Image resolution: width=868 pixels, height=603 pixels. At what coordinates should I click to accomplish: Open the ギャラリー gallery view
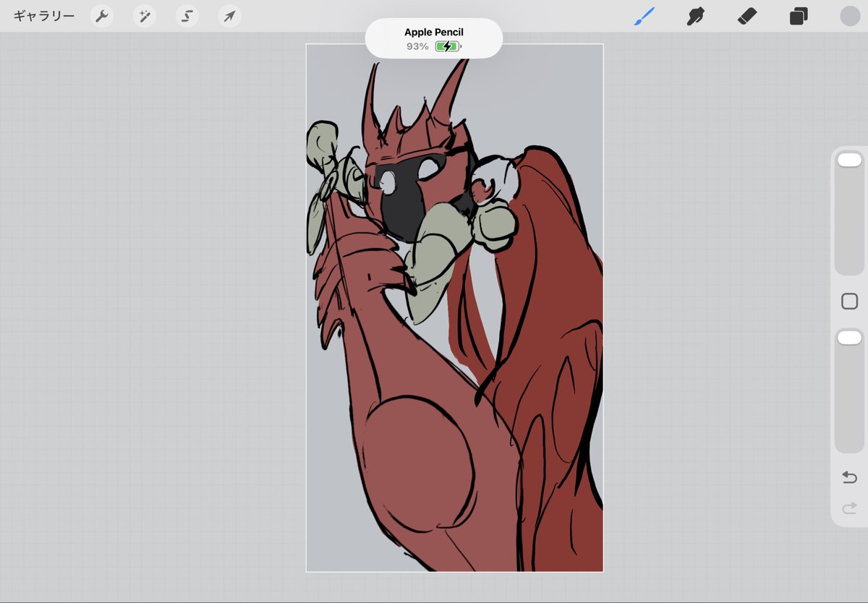coord(44,16)
